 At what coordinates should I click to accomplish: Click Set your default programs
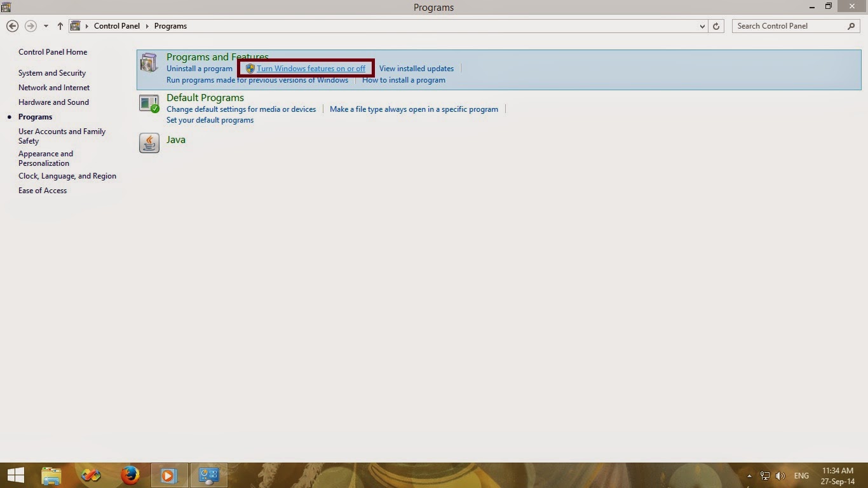pyautogui.click(x=210, y=120)
